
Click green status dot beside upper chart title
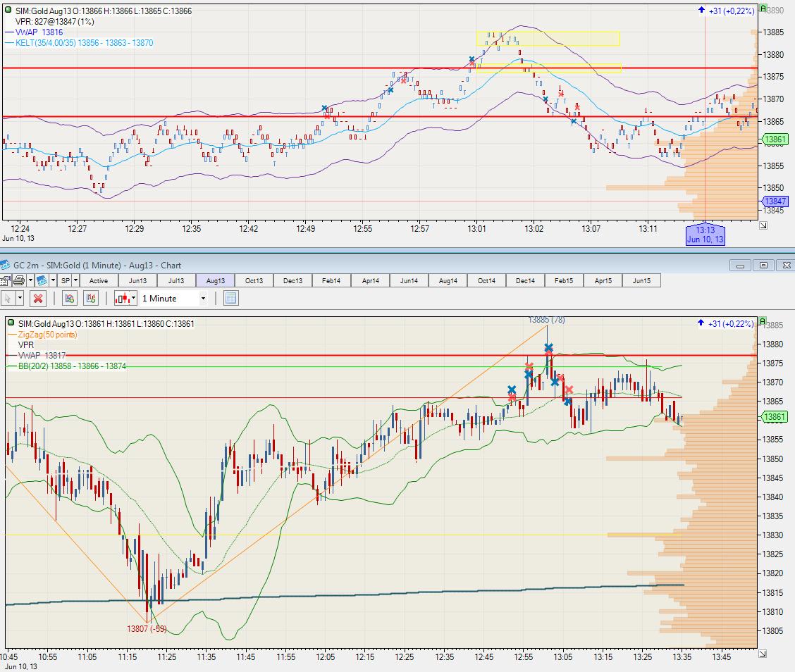tap(8, 10)
